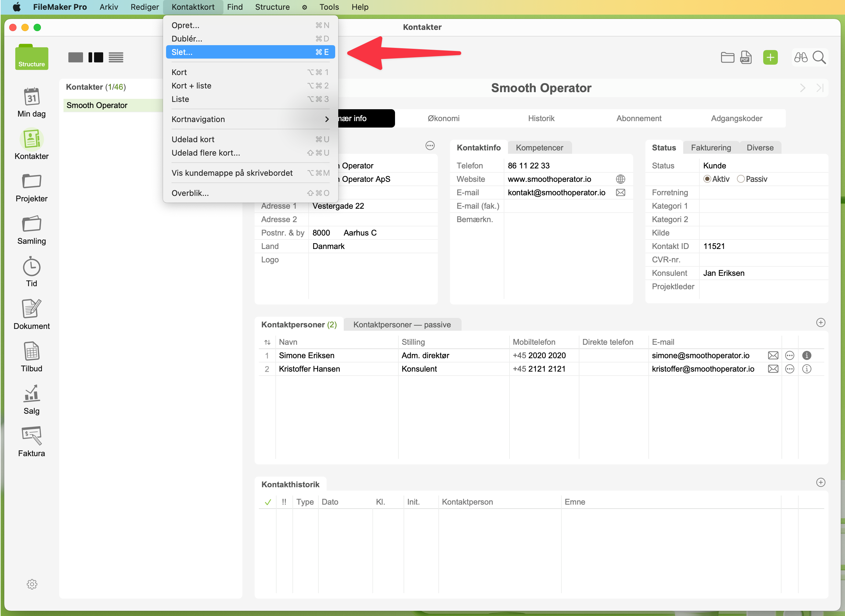Image resolution: width=845 pixels, height=616 pixels.
Task: Open the Min dag calendar icon
Action: 31,97
